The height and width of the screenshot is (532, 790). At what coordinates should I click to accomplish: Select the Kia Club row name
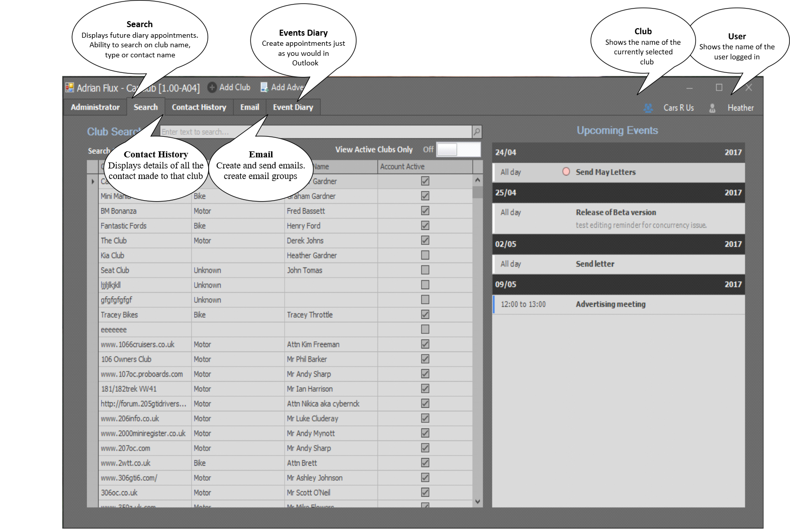112,256
